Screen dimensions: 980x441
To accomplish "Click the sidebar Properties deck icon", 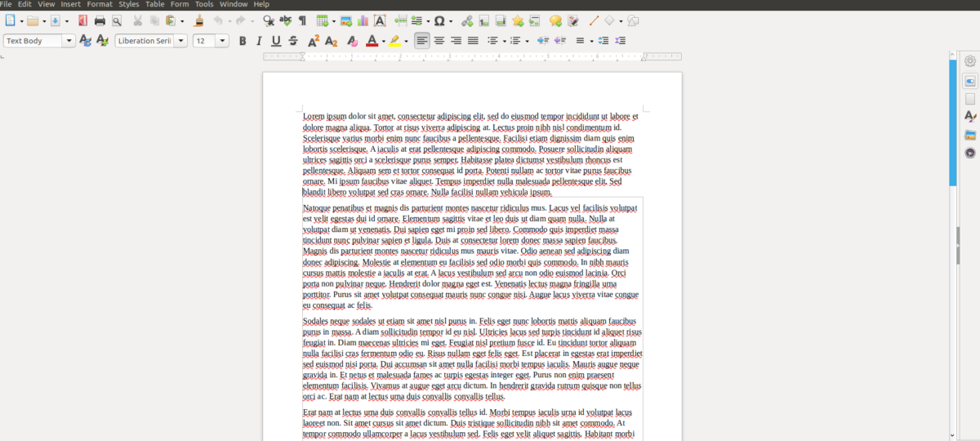I will click(970, 81).
